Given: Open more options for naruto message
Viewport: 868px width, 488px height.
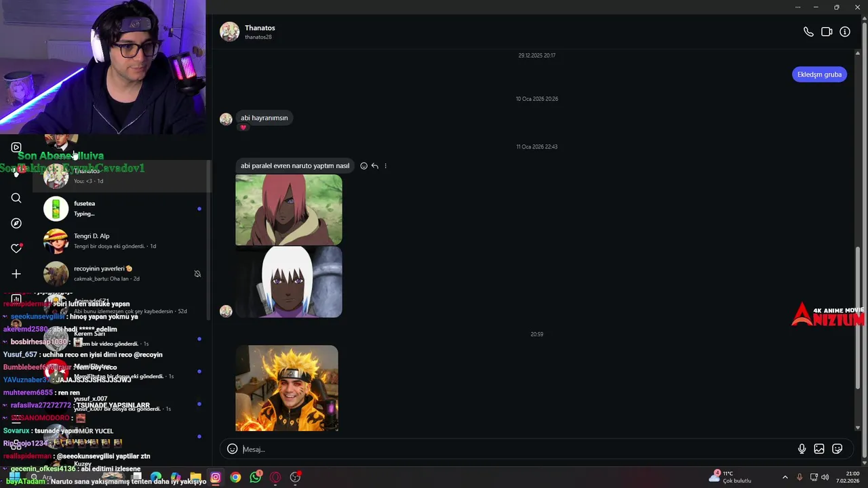Looking at the screenshot, I should [385, 166].
